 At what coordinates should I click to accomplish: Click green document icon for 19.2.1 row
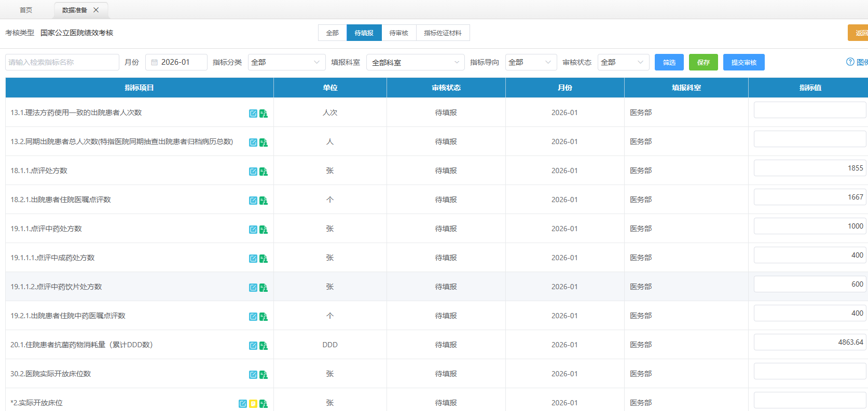coord(264,317)
